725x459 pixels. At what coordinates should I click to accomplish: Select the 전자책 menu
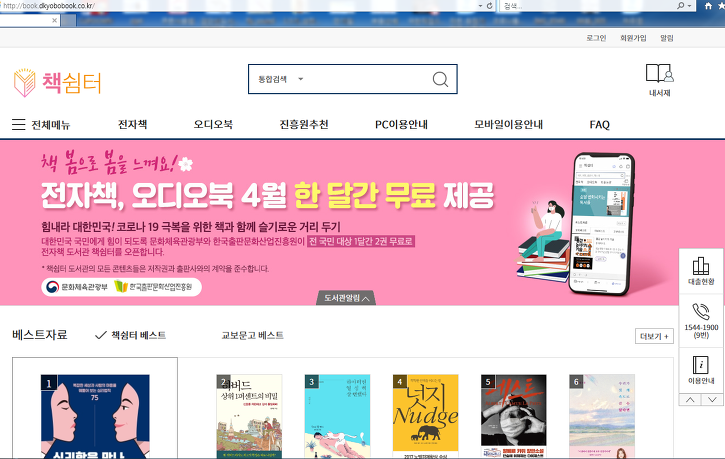133,124
